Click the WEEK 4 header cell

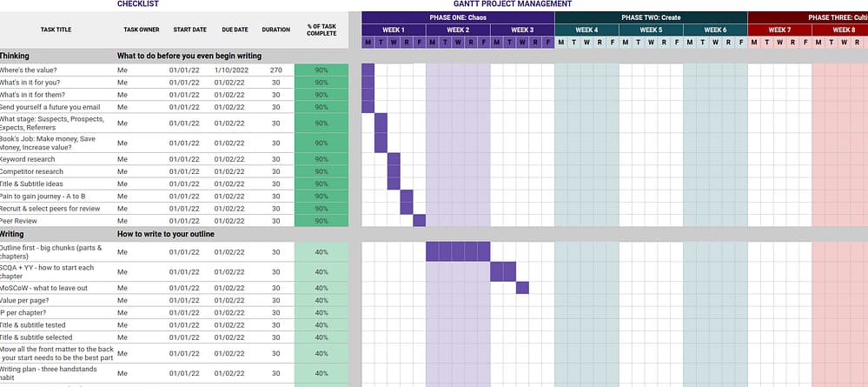coord(586,30)
